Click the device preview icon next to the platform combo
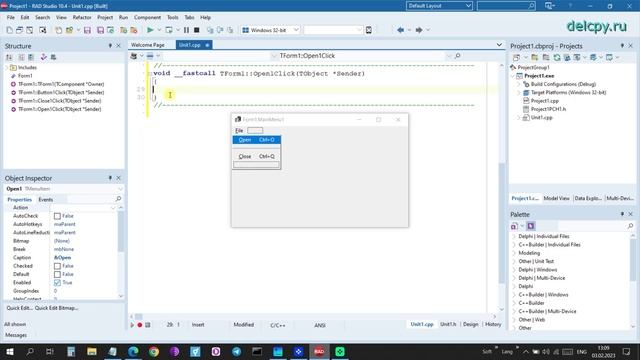The image size is (640, 360). pyautogui.click(x=369, y=30)
